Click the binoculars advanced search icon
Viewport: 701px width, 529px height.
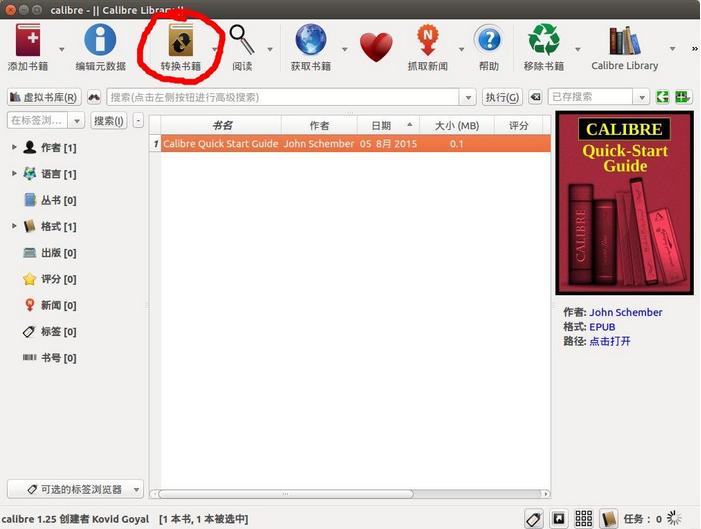tap(94, 97)
